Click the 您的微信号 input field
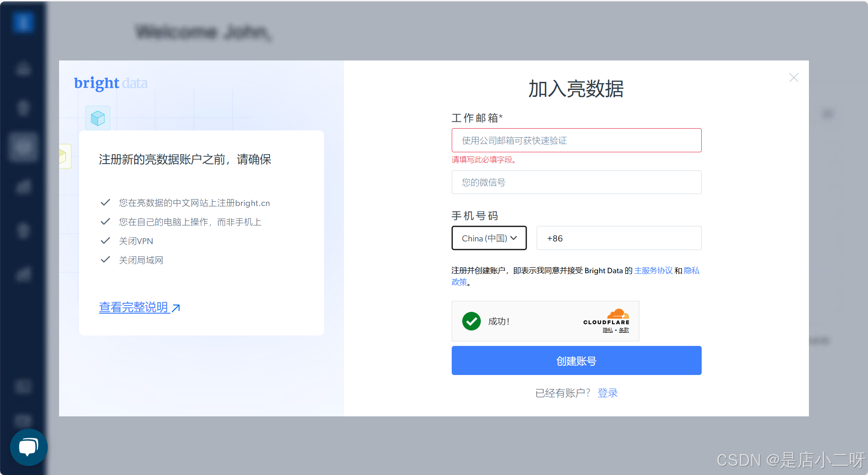 (576, 182)
